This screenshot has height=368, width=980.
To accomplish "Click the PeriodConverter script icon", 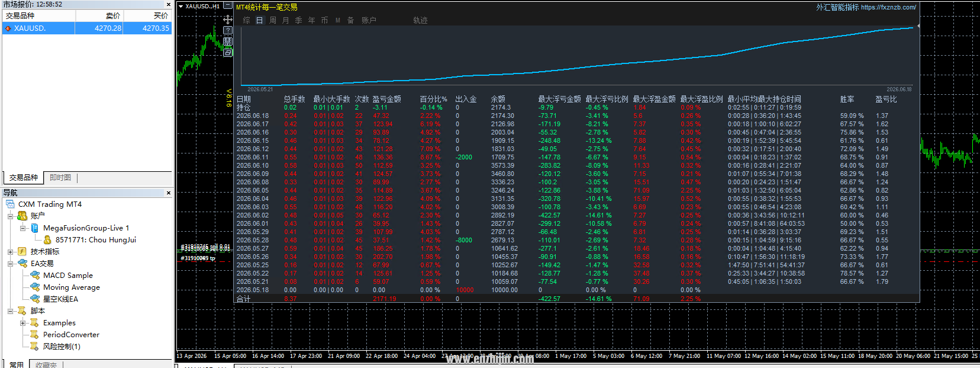I will click(35, 334).
